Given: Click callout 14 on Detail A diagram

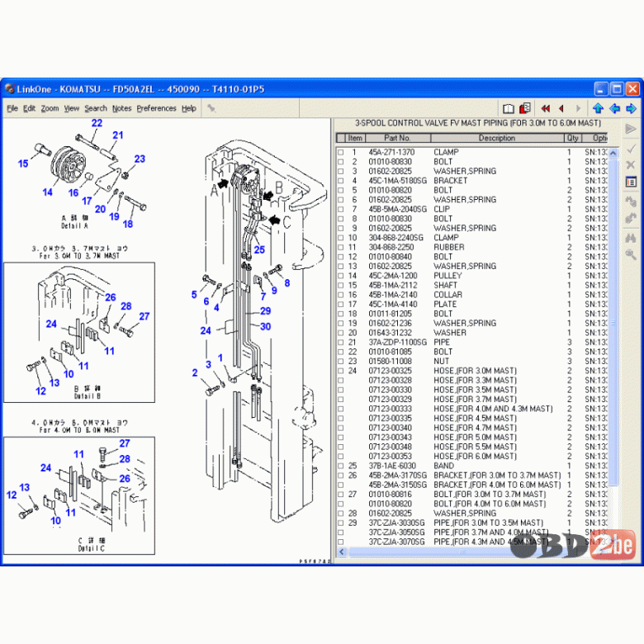Looking at the screenshot, I should (x=48, y=192).
